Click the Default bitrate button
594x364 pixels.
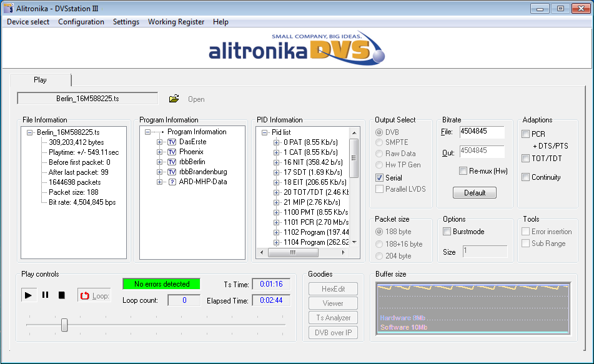click(x=475, y=193)
